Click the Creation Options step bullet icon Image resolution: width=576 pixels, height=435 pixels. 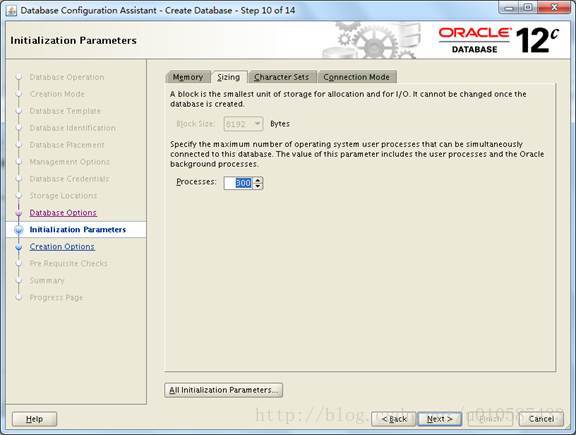click(19, 247)
